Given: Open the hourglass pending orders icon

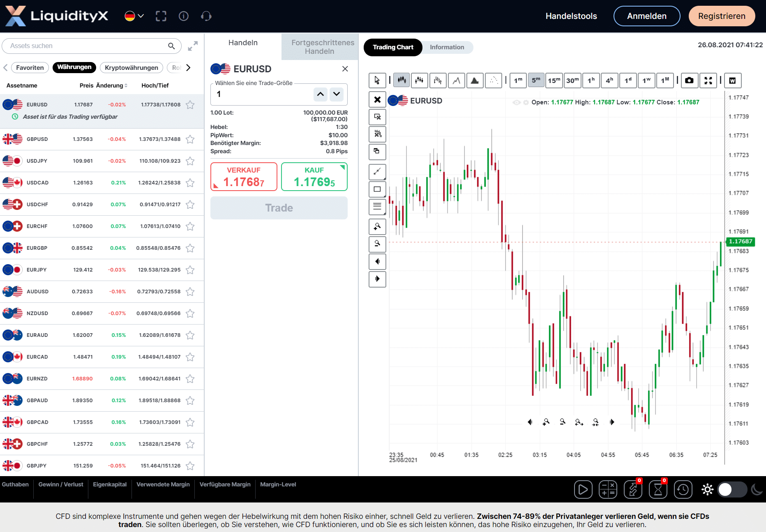Looking at the screenshot, I should point(658,489).
